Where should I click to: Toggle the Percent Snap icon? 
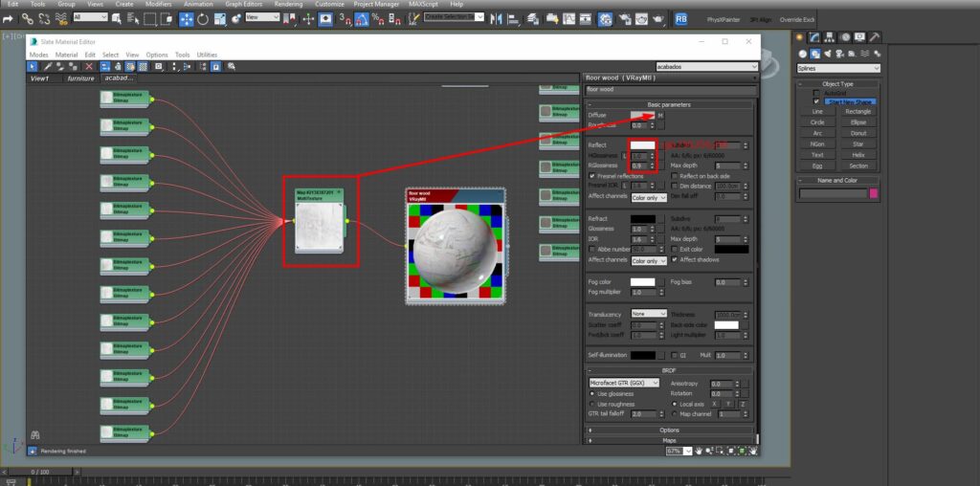point(377,19)
